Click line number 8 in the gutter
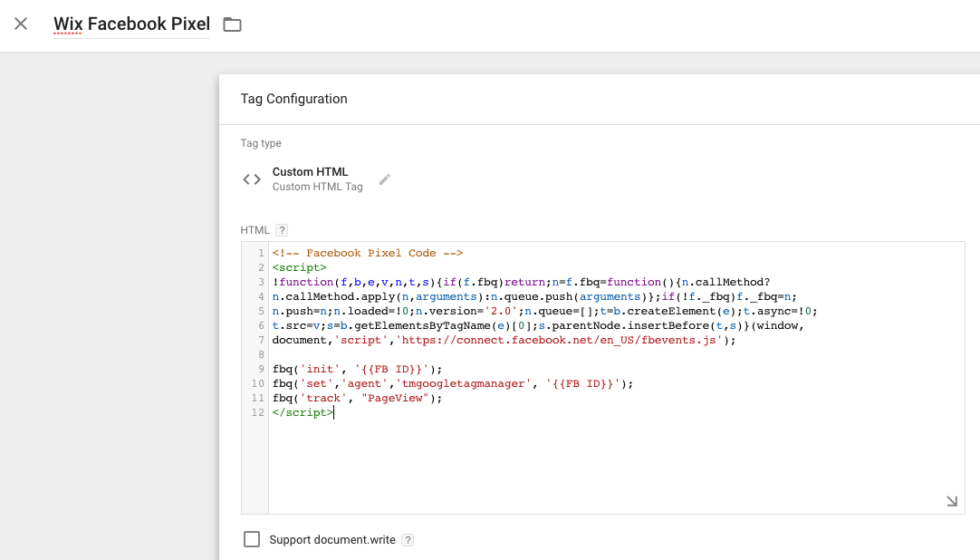 click(x=261, y=354)
